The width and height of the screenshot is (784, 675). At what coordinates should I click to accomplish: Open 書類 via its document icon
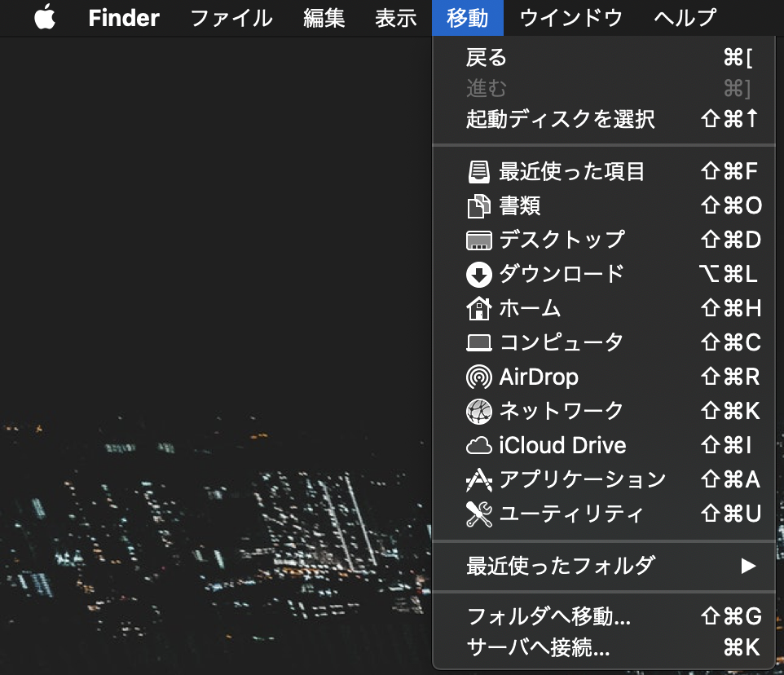[479, 205]
